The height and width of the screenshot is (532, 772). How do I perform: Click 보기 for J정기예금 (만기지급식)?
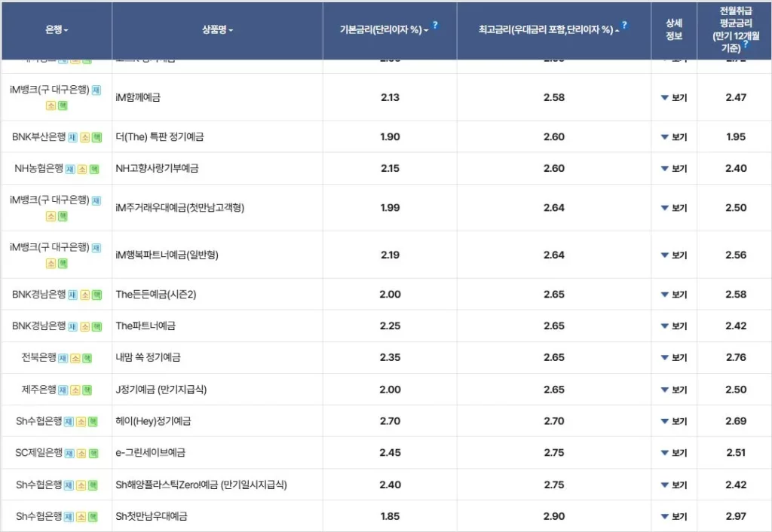(673, 390)
